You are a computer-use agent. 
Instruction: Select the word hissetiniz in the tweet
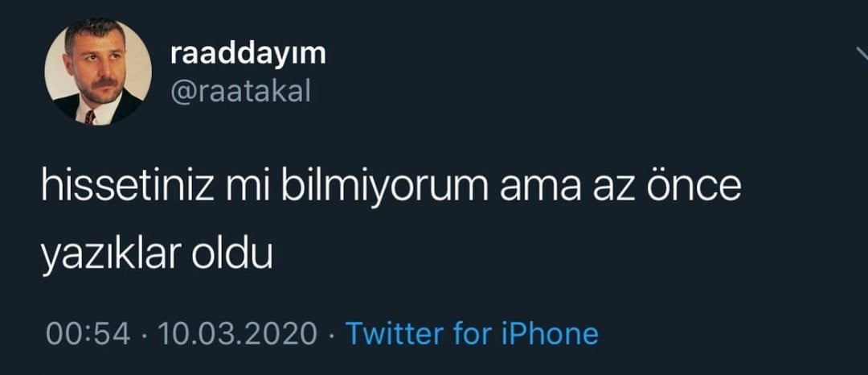point(127,188)
